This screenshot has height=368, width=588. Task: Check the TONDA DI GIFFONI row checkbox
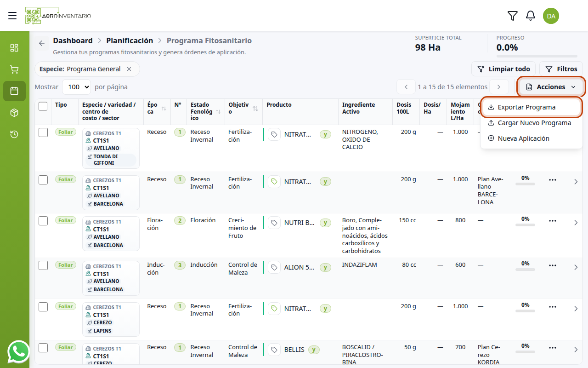click(43, 132)
